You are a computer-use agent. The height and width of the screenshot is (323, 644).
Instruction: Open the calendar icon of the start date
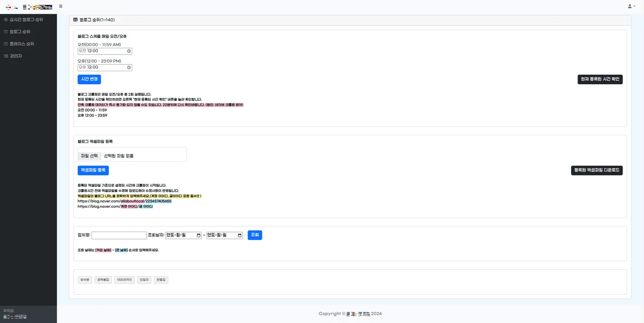(x=199, y=235)
